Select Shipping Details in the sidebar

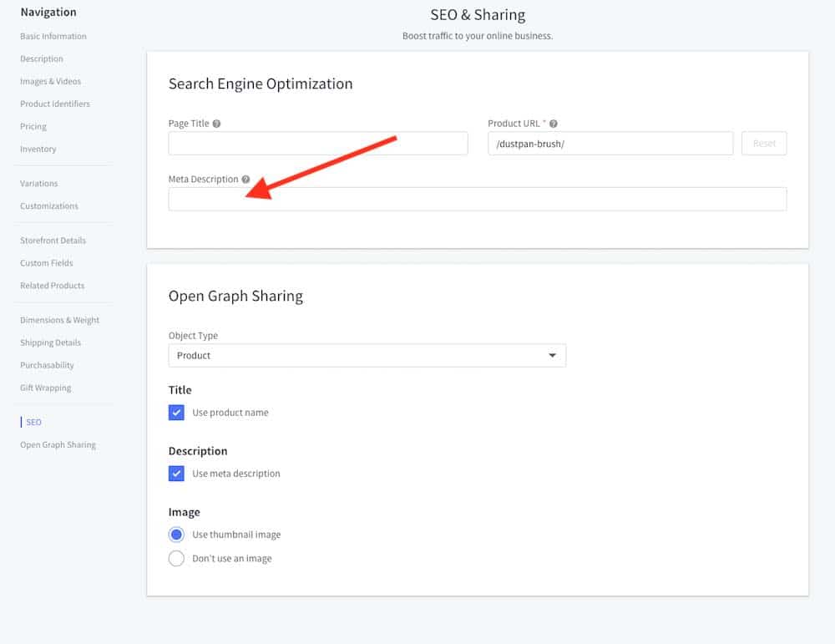coord(50,343)
